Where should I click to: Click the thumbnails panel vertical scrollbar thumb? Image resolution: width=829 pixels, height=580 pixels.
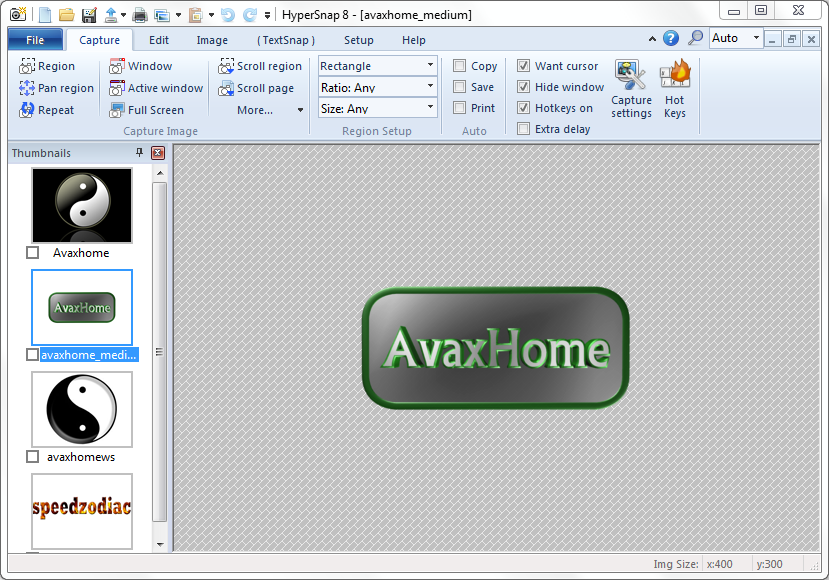point(160,352)
